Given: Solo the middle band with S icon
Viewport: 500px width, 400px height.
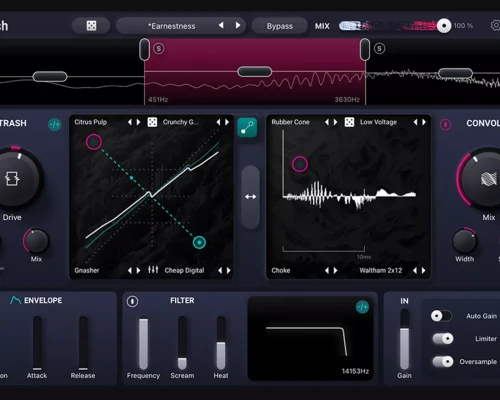Looking at the screenshot, I should (159, 49).
